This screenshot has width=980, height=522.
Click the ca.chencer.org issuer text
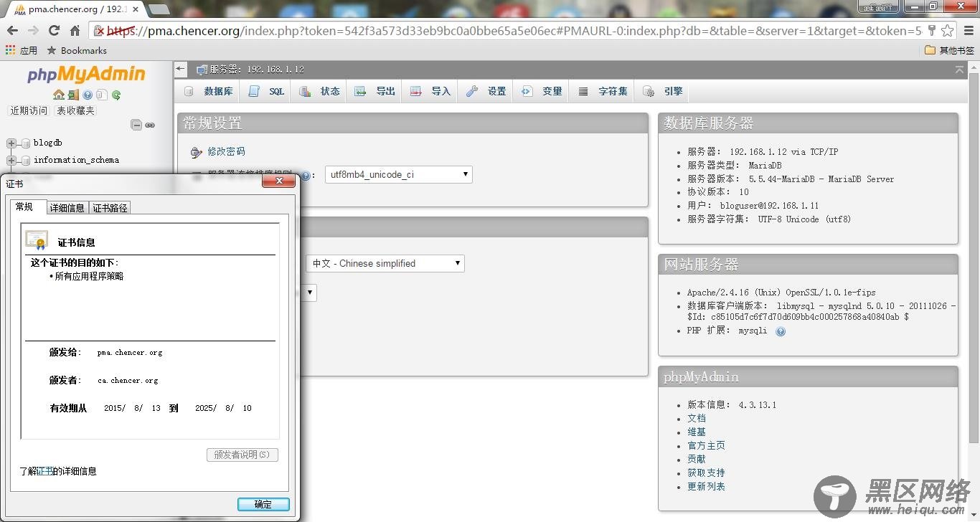(128, 381)
